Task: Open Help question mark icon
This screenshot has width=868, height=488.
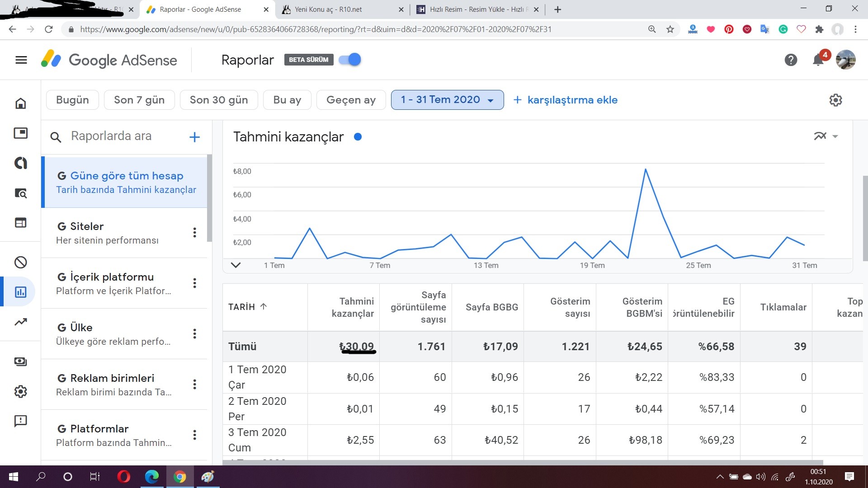Action: pos(791,60)
